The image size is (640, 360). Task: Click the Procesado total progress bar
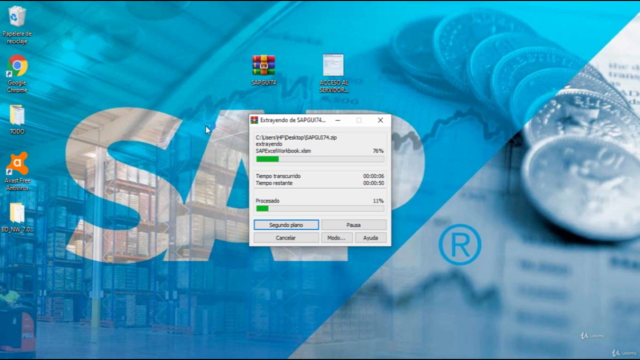pos(320,209)
